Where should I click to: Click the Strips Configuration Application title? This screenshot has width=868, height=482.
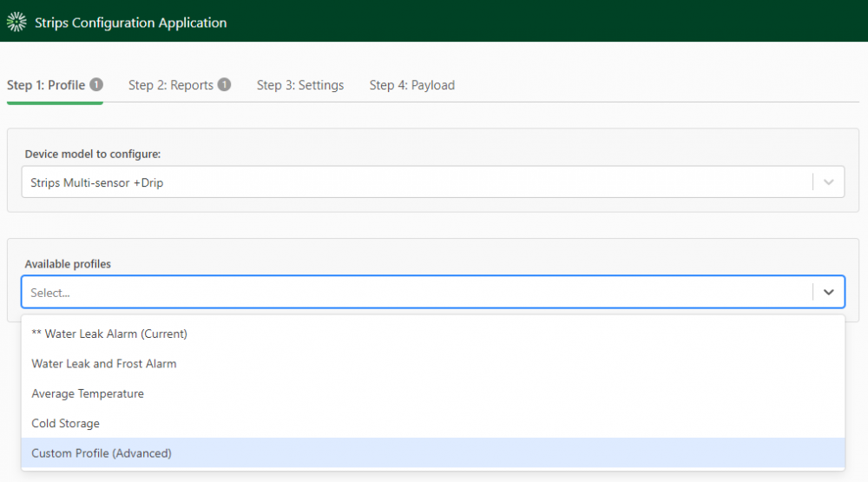click(131, 23)
